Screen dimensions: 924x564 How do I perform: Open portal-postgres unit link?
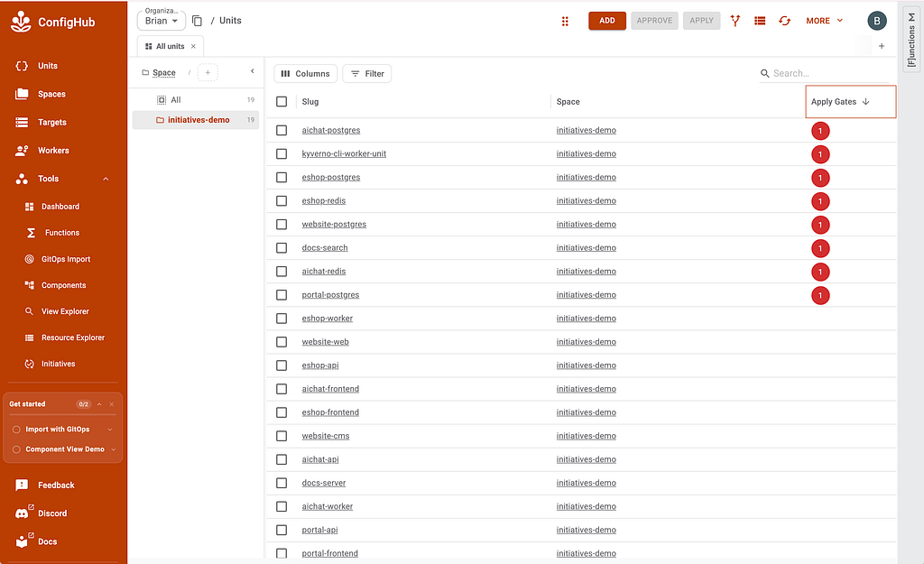point(330,295)
